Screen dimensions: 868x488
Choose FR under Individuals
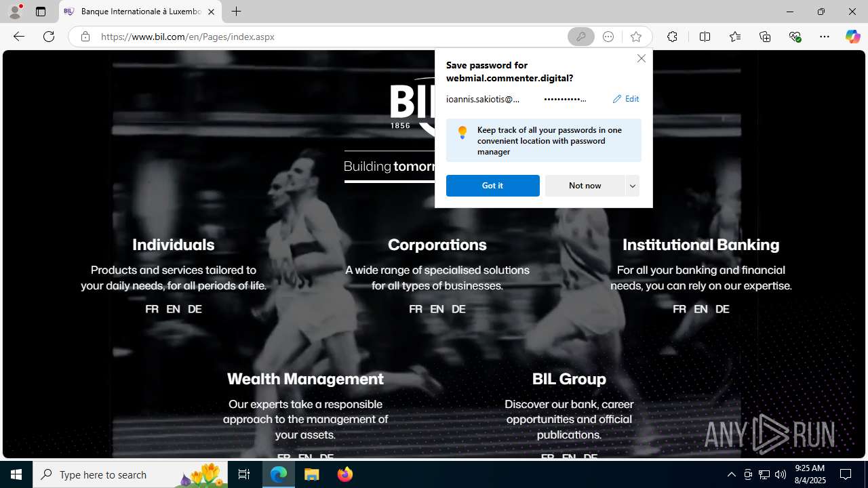coord(152,309)
